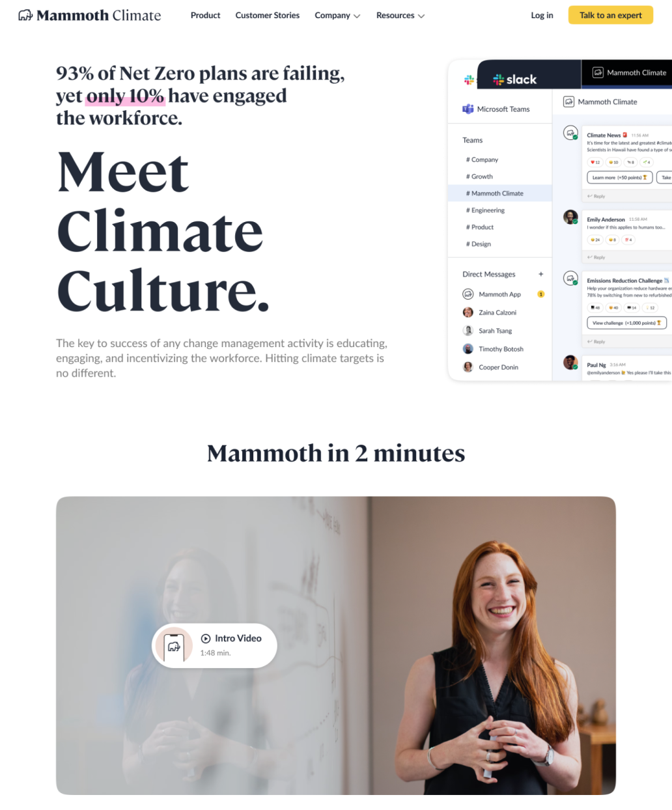This screenshot has width=672, height=810.
Task: Click the Mammoth icon in channel header
Action: coord(568,102)
